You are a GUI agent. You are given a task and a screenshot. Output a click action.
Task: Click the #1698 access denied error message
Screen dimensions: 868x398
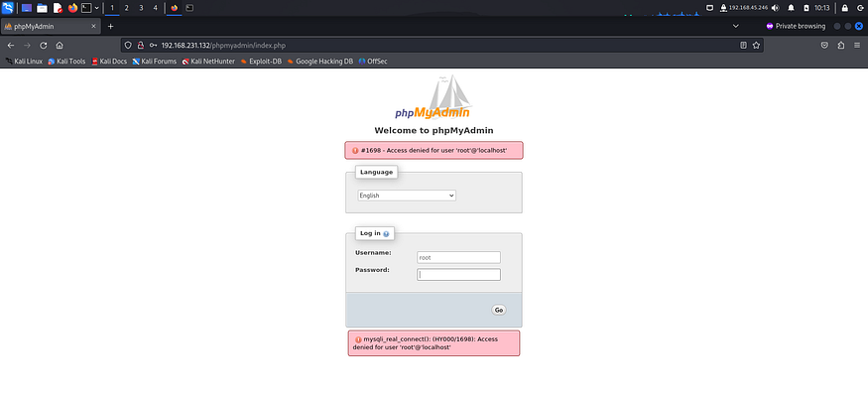434,150
